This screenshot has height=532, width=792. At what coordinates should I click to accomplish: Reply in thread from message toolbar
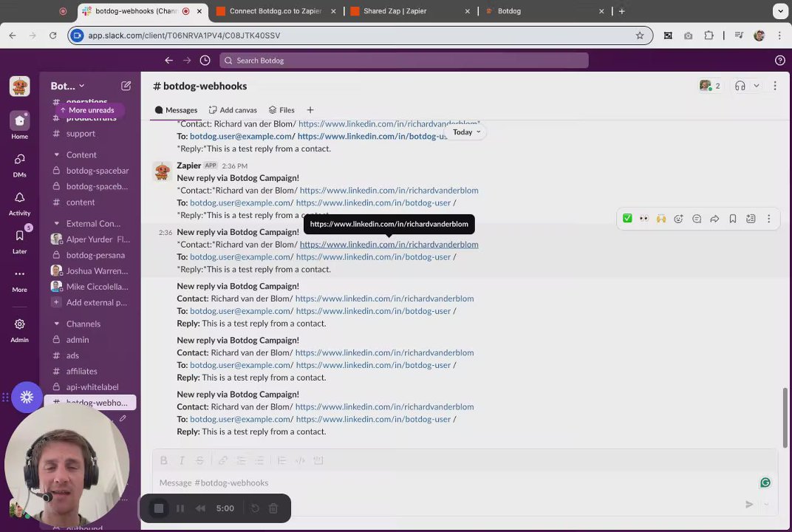tap(697, 218)
